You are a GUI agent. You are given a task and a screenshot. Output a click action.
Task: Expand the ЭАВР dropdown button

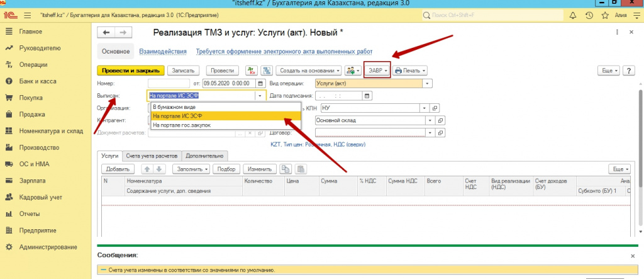377,71
